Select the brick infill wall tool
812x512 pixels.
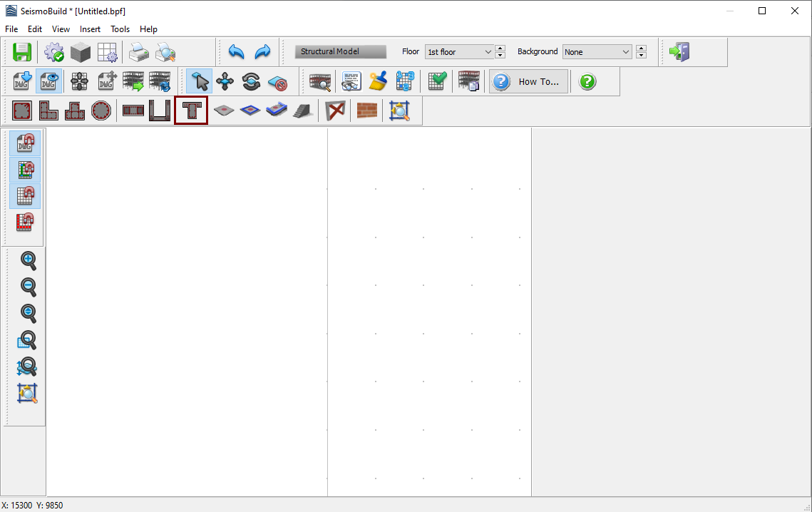point(367,111)
